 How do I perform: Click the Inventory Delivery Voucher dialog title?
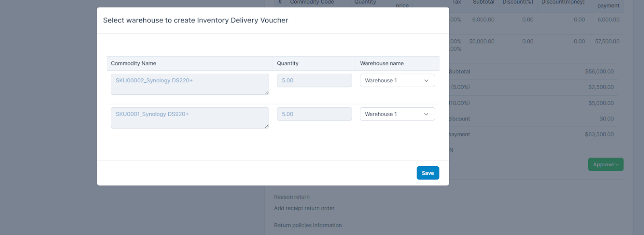pos(196,20)
